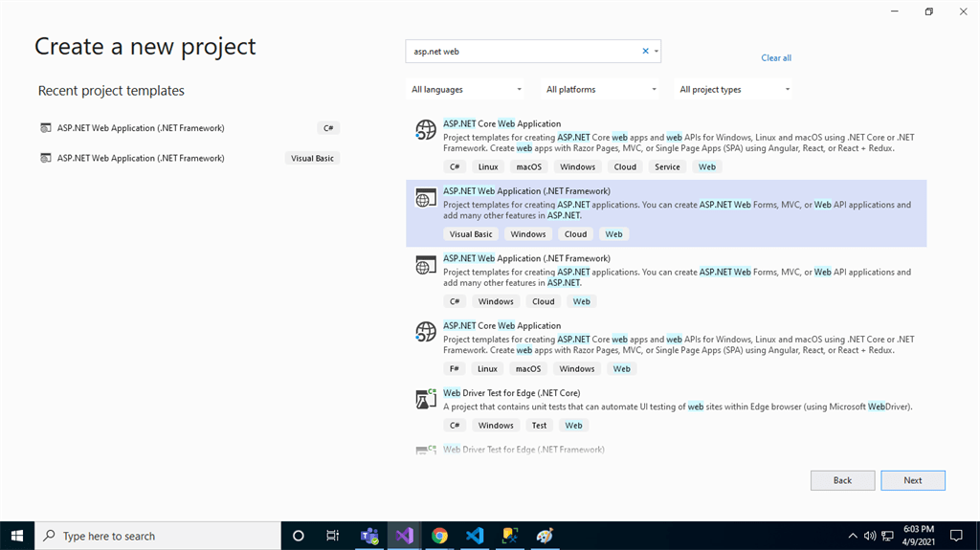Open Microsoft Teams from the taskbar
The image size is (980, 550).
click(x=369, y=536)
